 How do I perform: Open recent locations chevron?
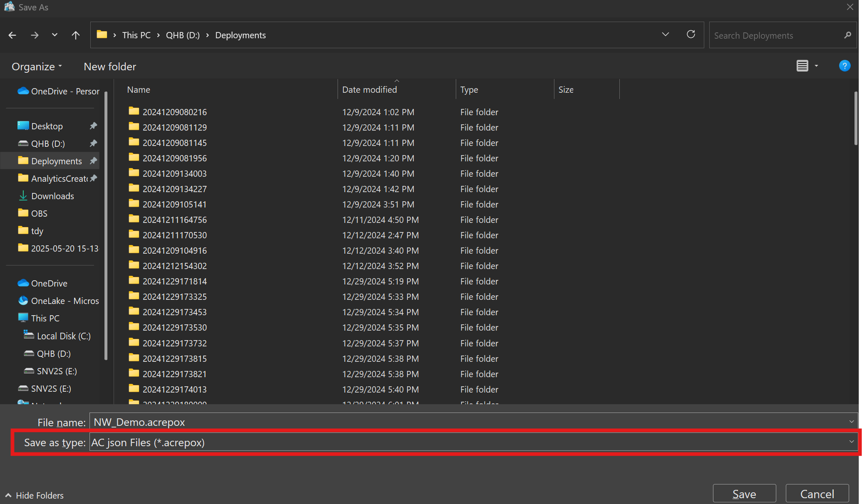coord(55,35)
